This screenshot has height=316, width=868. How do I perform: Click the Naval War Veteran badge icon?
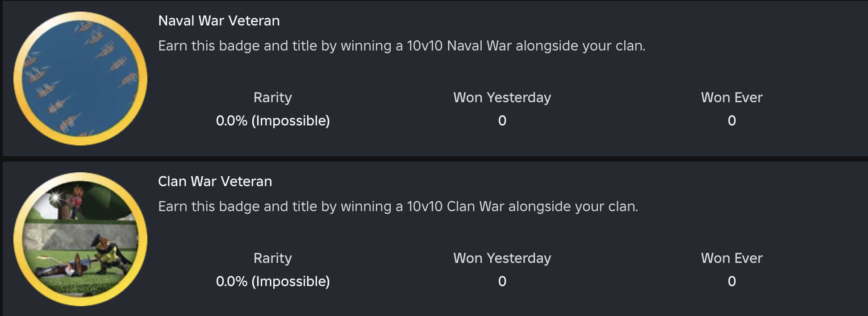coord(80,79)
